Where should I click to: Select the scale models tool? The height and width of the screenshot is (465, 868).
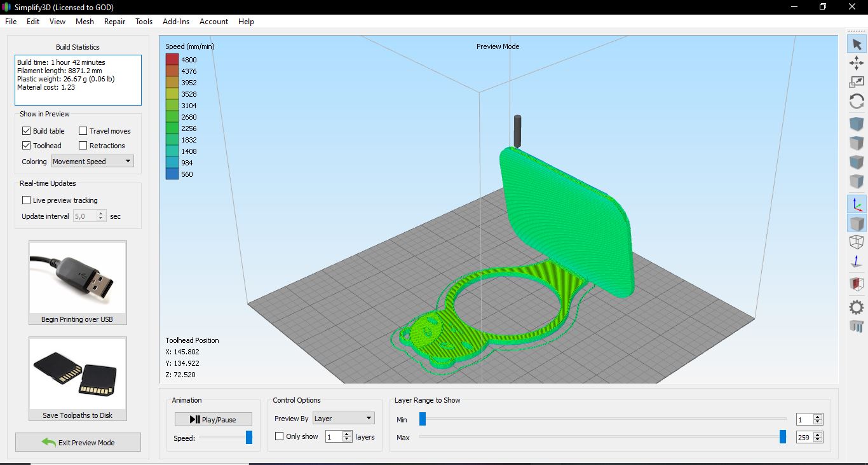point(857,81)
